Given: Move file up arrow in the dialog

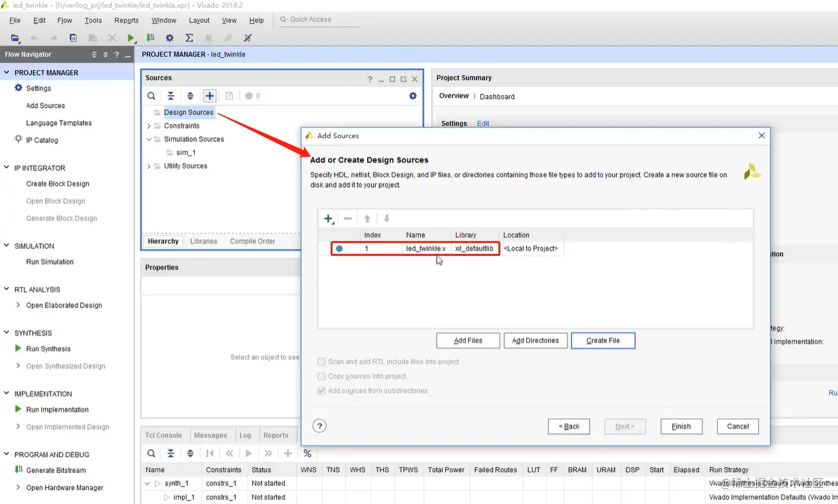Looking at the screenshot, I should pyautogui.click(x=367, y=219).
